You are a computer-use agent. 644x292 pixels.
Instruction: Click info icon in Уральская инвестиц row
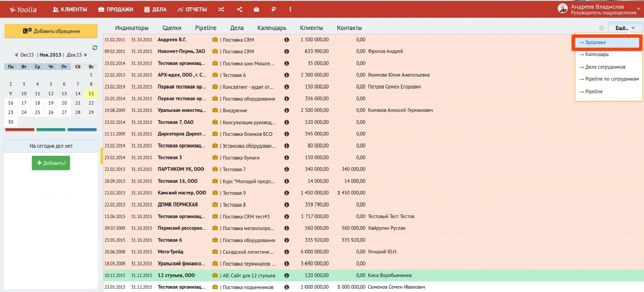pos(287,110)
